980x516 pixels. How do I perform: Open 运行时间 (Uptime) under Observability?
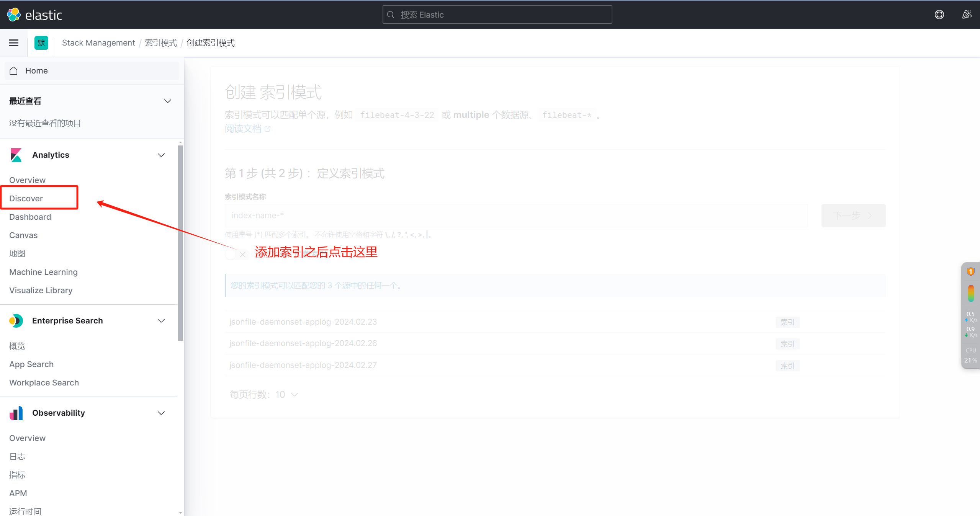pyautogui.click(x=25, y=511)
